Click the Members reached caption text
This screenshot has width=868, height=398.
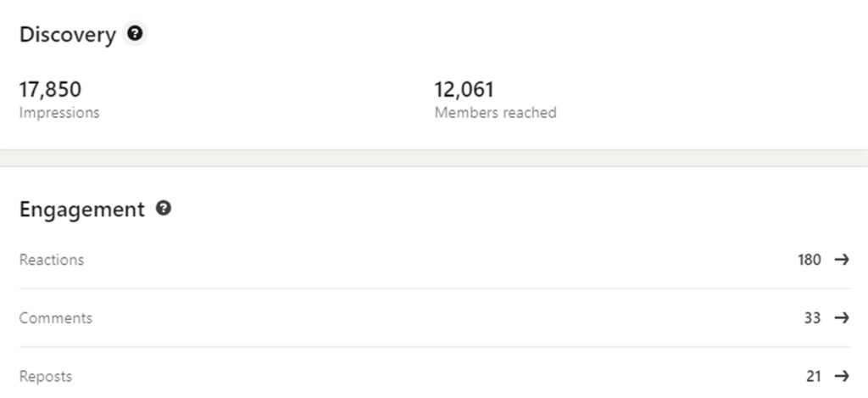coord(495,113)
